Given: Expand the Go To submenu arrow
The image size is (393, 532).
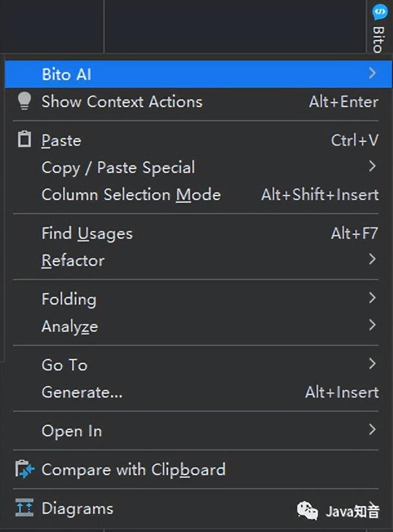Looking at the screenshot, I should click(x=372, y=364).
